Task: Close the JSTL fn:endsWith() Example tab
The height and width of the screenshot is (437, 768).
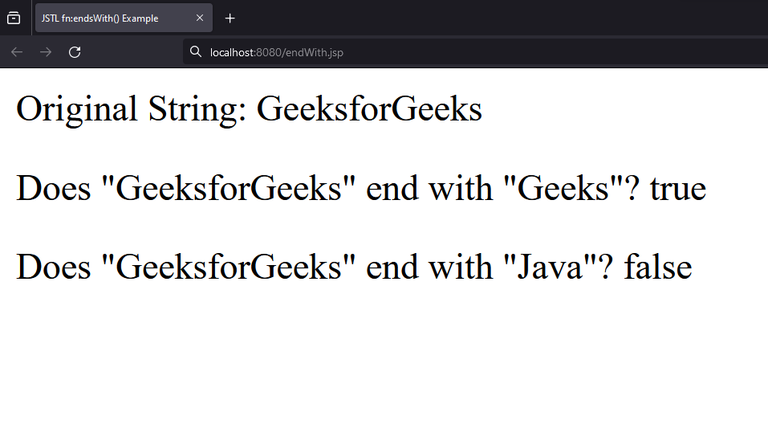Action: (200, 18)
